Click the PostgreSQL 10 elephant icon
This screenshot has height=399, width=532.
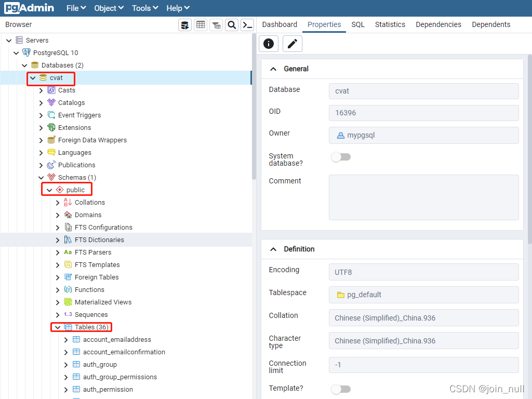pos(26,52)
